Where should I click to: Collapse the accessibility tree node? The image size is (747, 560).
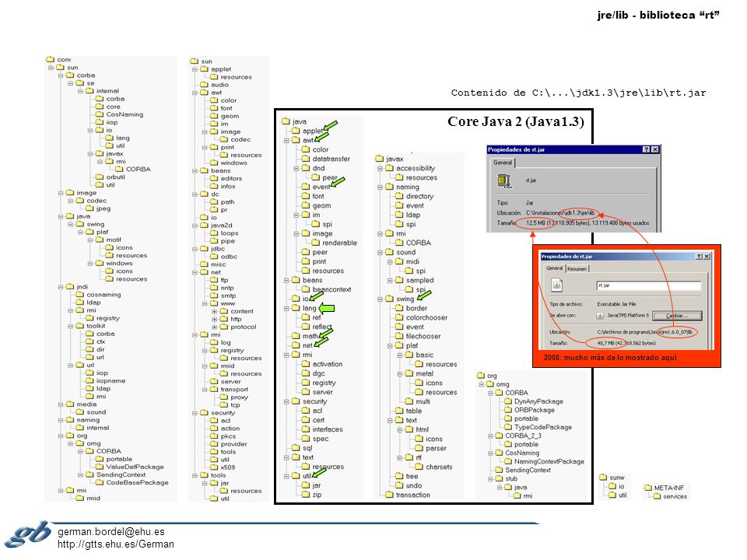[x=381, y=169]
